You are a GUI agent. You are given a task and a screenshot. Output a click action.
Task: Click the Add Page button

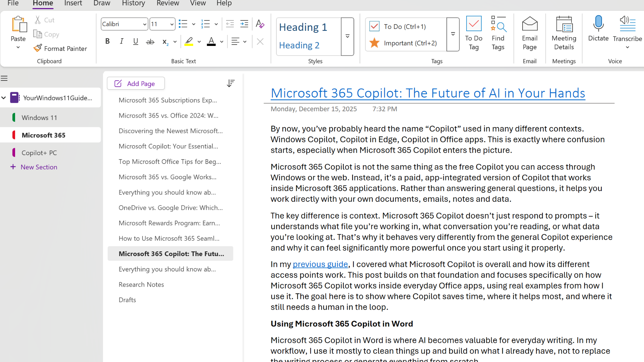pyautogui.click(x=136, y=83)
